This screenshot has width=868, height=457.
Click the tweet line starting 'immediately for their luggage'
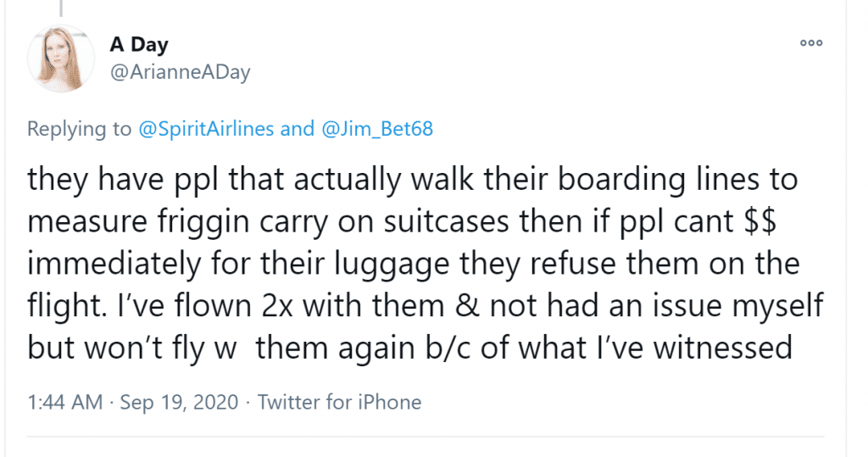click(x=414, y=264)
